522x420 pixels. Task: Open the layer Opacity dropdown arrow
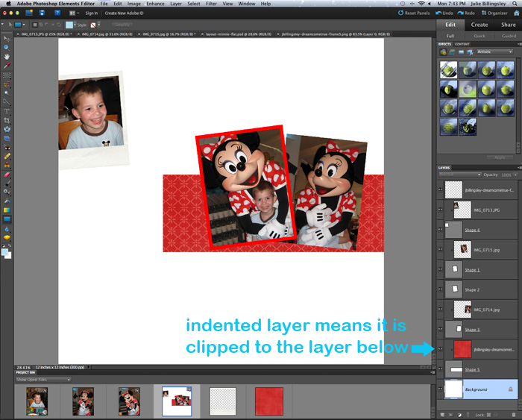[x=516, y=175]
